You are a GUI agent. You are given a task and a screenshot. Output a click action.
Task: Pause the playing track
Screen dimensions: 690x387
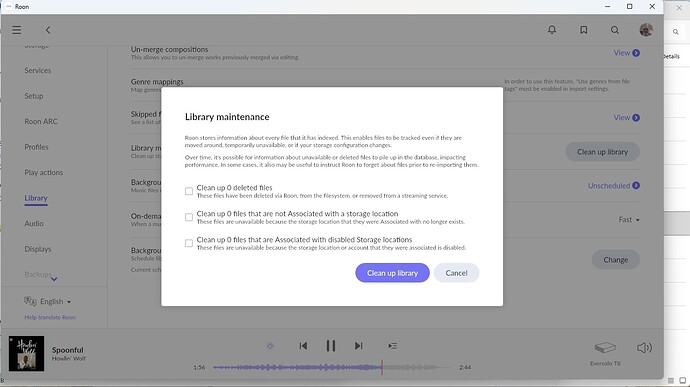tap(331, 346)
